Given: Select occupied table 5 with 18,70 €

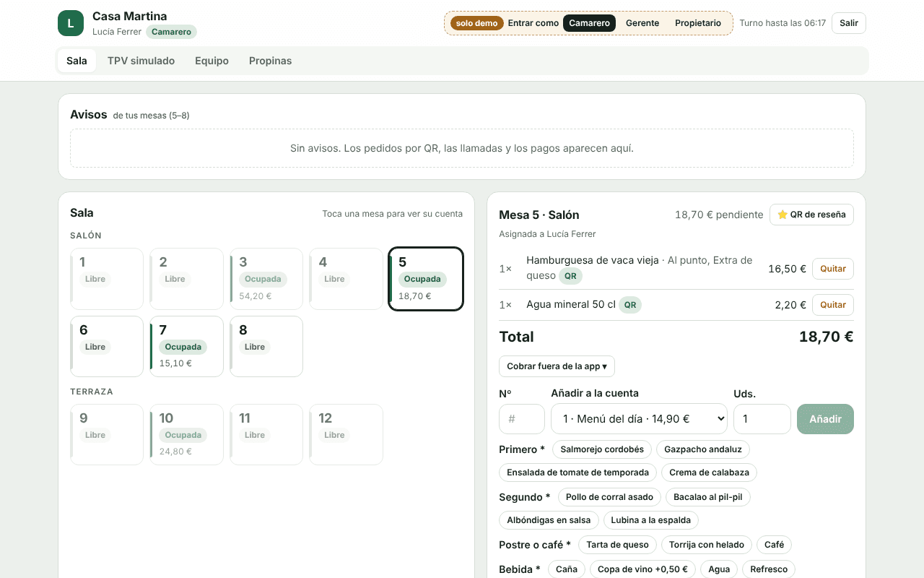Looking at the screenshot, I should click(426, 279).
